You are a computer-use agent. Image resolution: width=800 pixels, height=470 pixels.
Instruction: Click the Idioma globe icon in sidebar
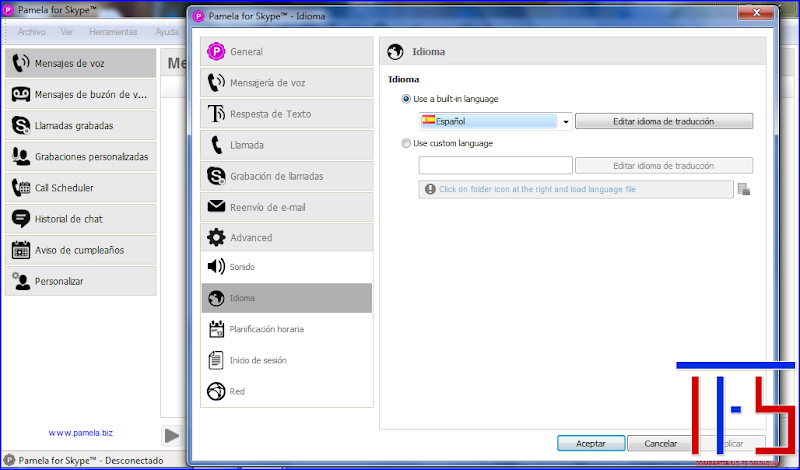pos(216,298)
